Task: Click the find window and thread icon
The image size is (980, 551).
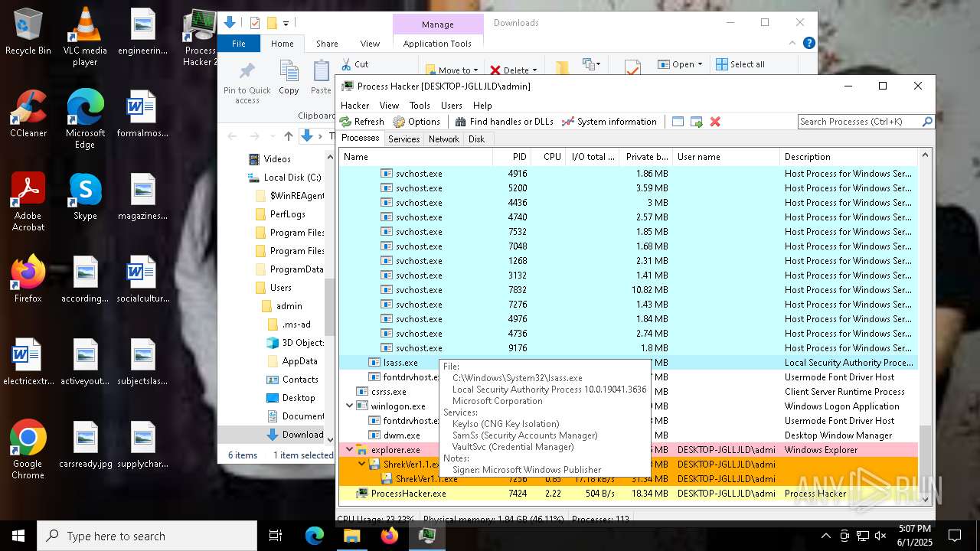Action: pos(696,122)
